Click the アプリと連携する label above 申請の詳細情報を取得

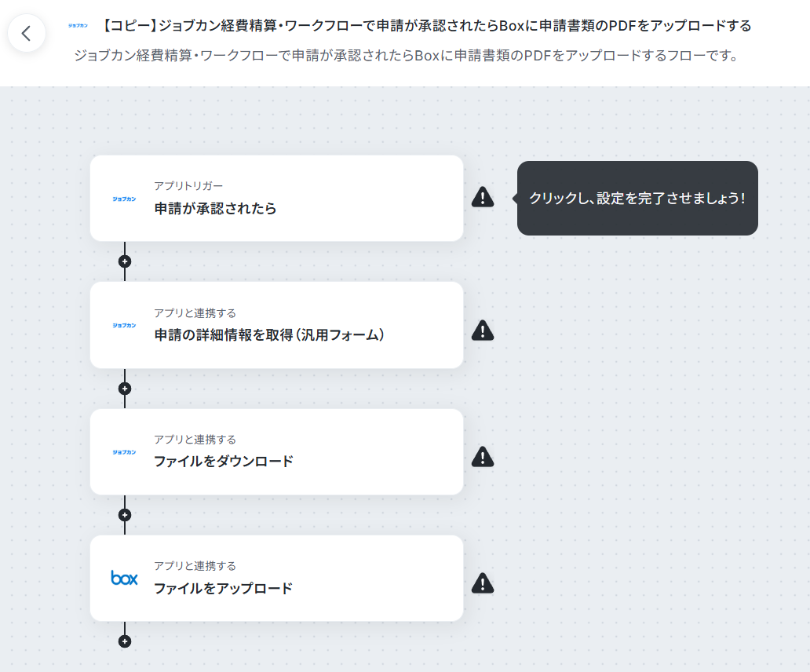pos(195,313)
